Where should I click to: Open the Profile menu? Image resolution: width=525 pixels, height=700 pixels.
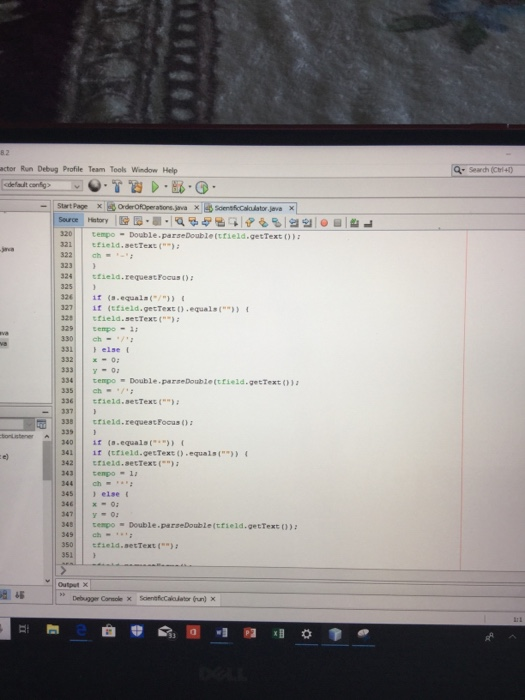73,169
